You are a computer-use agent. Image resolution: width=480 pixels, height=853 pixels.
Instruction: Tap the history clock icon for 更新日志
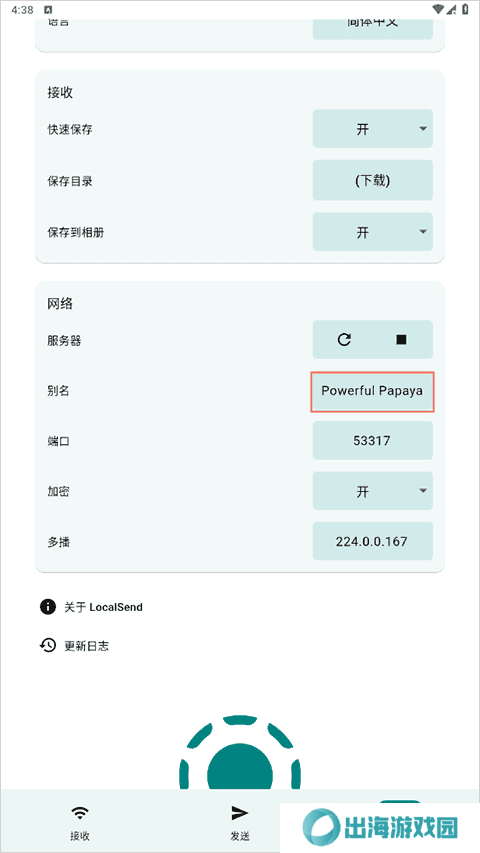(48, 645)
